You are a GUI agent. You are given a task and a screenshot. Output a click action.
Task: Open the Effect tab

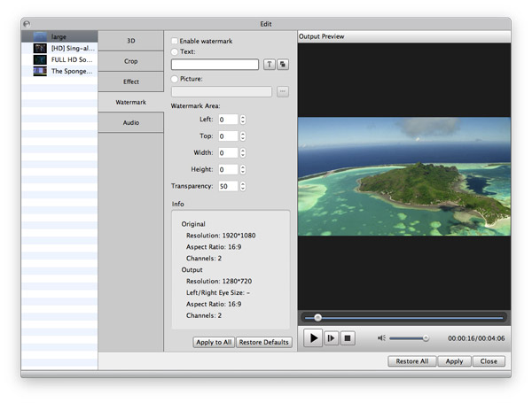(131, 81)
